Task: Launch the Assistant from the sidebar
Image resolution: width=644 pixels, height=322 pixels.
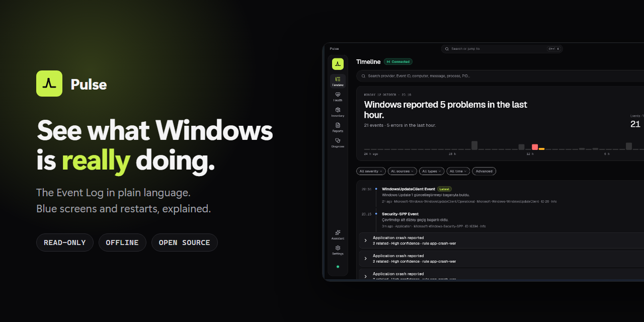Action: [x=338, y=234]
